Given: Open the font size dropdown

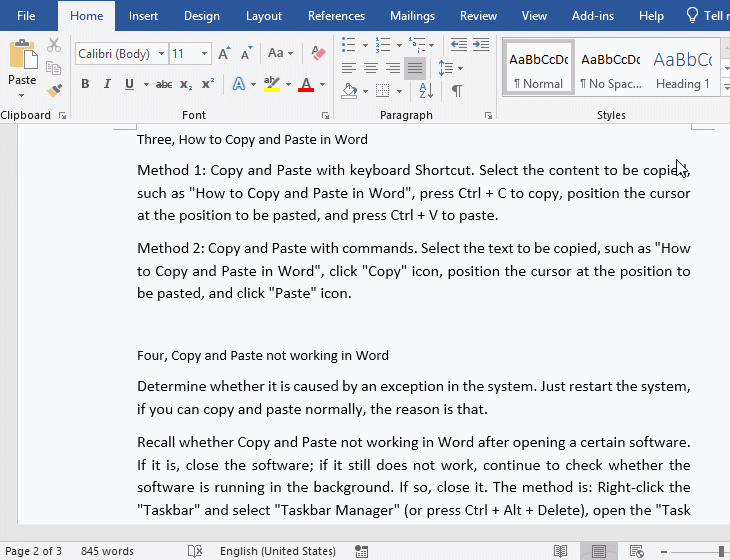Looking at the screenshot, I should click(x=205, y=53).
